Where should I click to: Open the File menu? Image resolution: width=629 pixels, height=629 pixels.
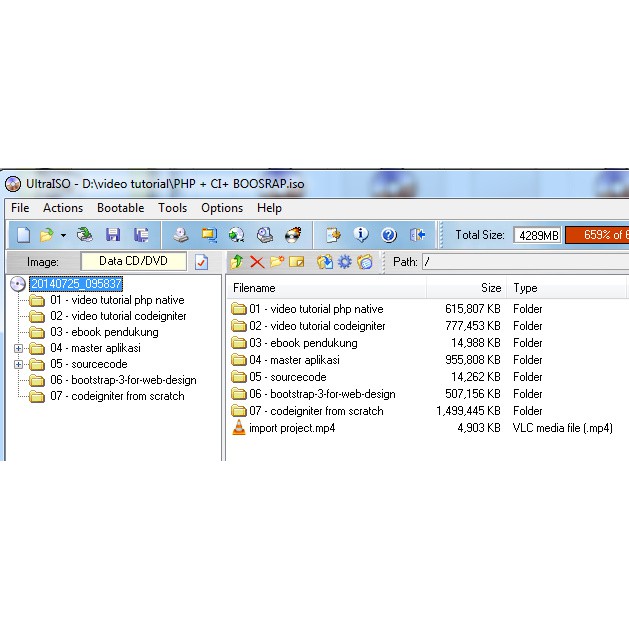coord(20,208)
